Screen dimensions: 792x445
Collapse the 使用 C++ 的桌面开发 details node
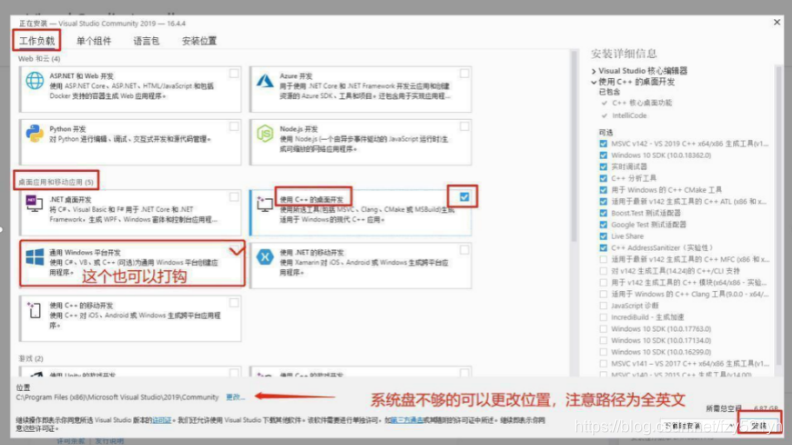(x=594, y=82)
